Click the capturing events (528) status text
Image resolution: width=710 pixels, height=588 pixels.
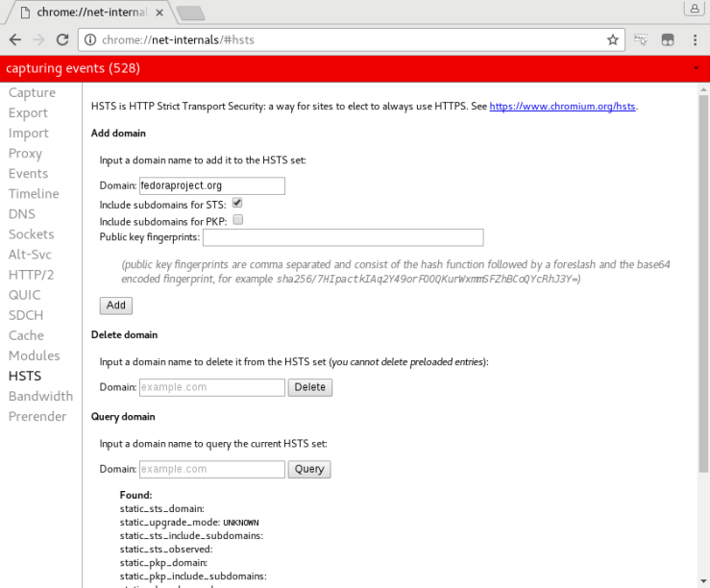pyautogui.click(x=73, y=68)
